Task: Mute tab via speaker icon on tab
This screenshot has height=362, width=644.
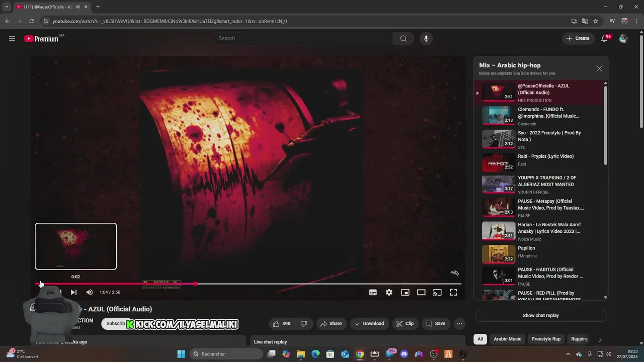Action: tap(77, 7)
